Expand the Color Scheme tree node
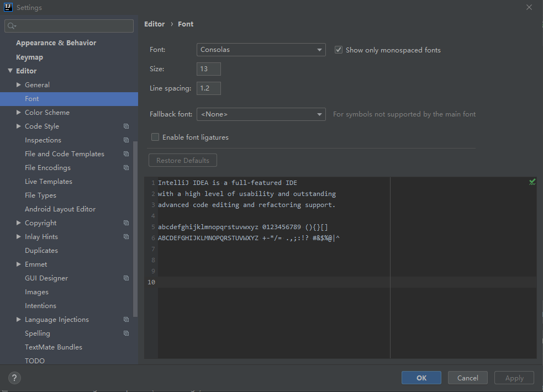Image resolution: width=543 pixels, height=392 pixels. (19, 113)
